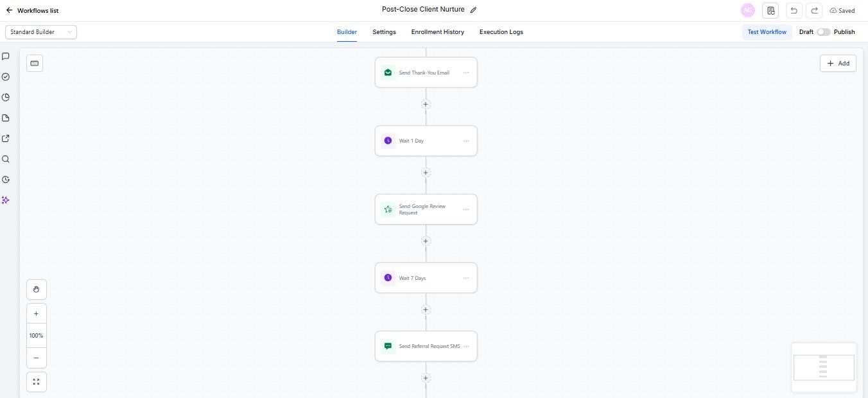This screenshot has height=398, width=868.
Task: Switch to the Enrollment History tab
Action: pos(438,31)
